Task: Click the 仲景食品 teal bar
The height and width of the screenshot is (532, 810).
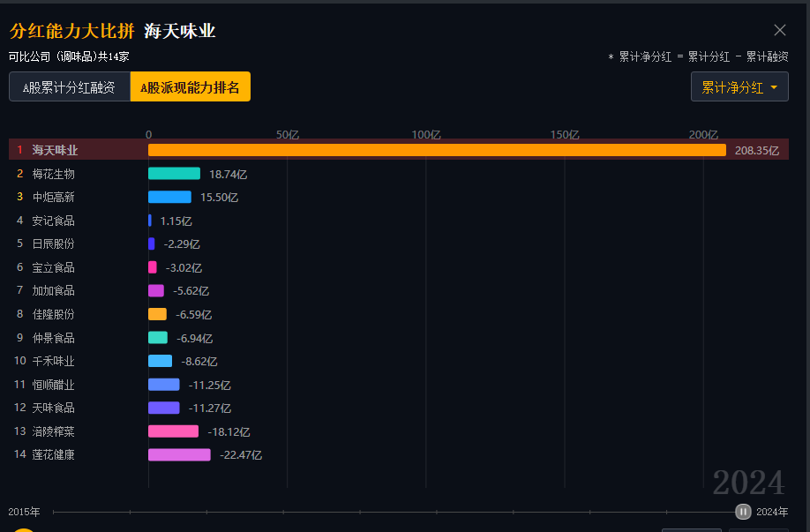Action: 158,337
